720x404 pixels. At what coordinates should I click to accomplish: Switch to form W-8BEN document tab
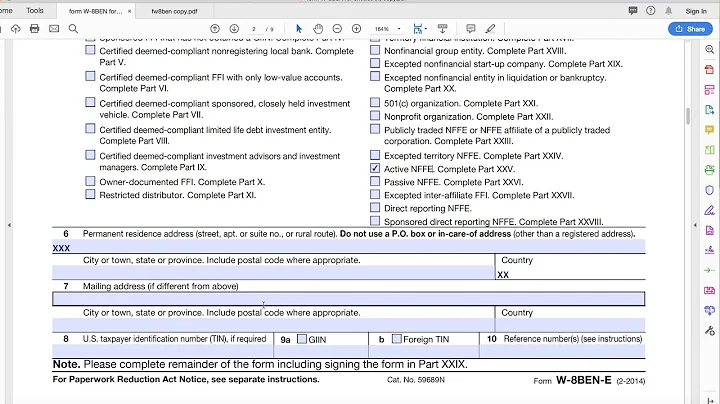(96, 11)
